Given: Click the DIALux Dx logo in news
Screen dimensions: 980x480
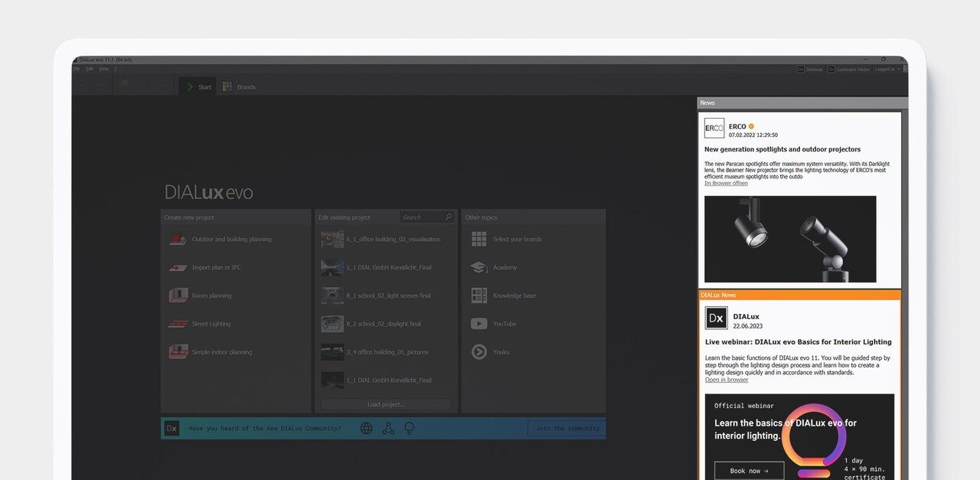Looking at the screenshot, I should click(x=716, y=318).
